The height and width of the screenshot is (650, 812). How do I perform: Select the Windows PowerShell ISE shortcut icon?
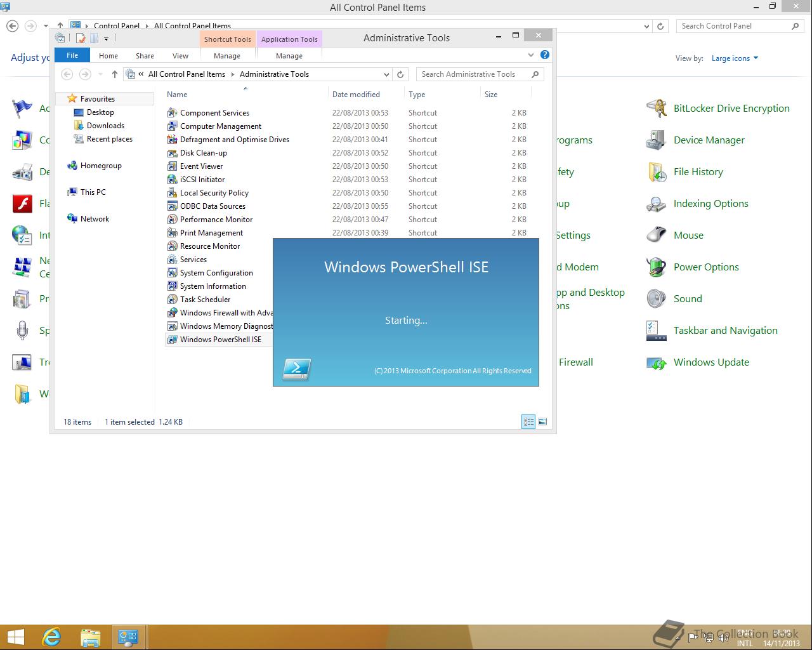tap(172, 340)
